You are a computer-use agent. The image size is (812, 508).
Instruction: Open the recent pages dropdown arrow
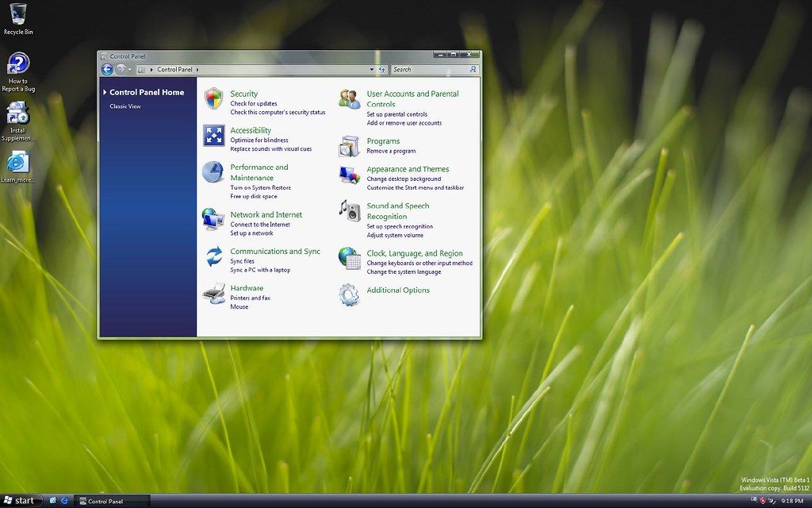coord(129,70)
